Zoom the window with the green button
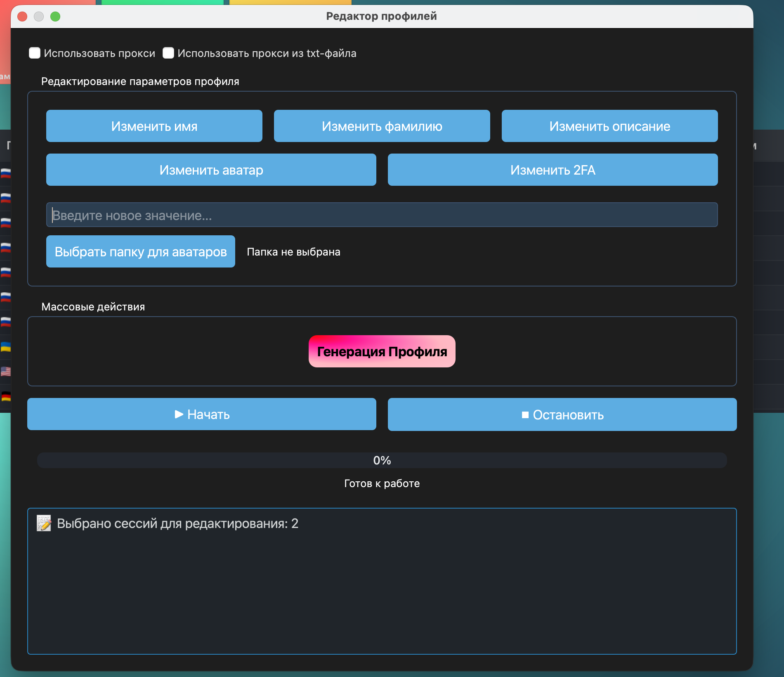The image size is (784, 677). coord(55,17)
